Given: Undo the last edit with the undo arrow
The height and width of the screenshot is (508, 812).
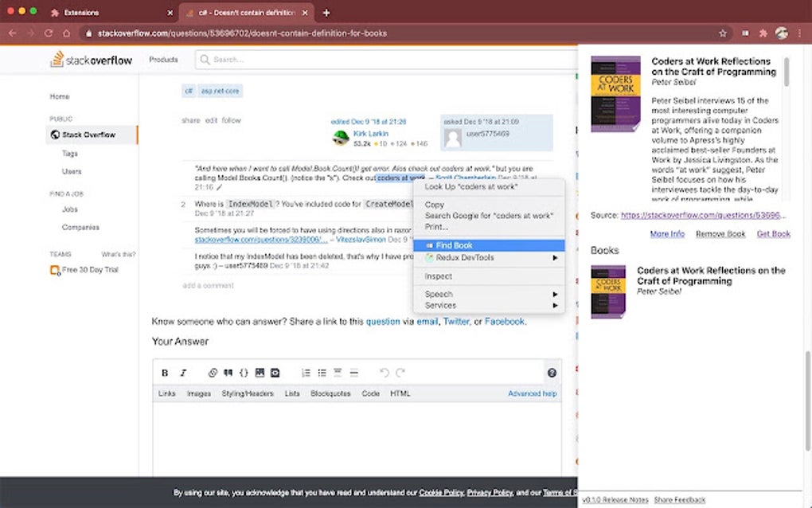Looking at the screenshot, I should [383, 373].
